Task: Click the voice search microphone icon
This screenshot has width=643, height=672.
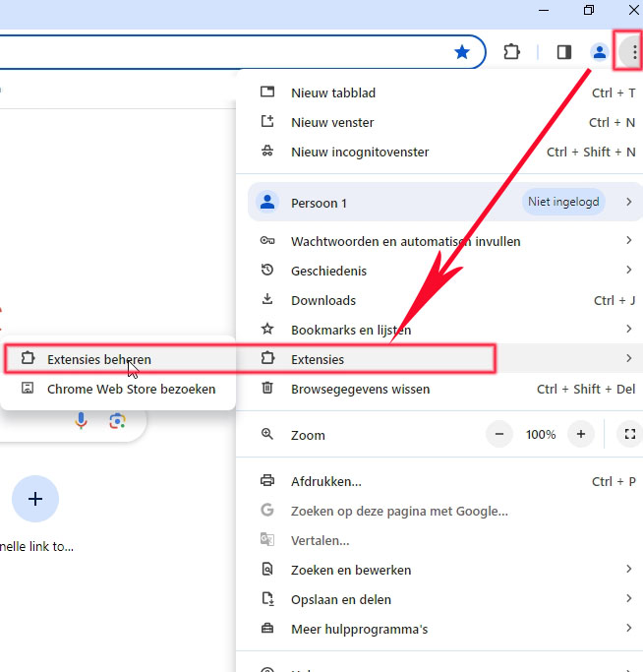Action: [82, 421]
